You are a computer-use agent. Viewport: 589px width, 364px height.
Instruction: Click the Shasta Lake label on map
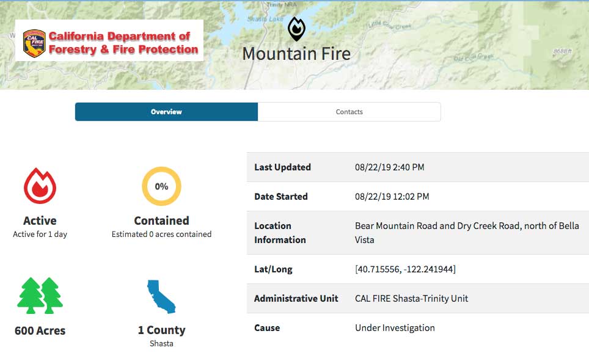tap(265, 19)
